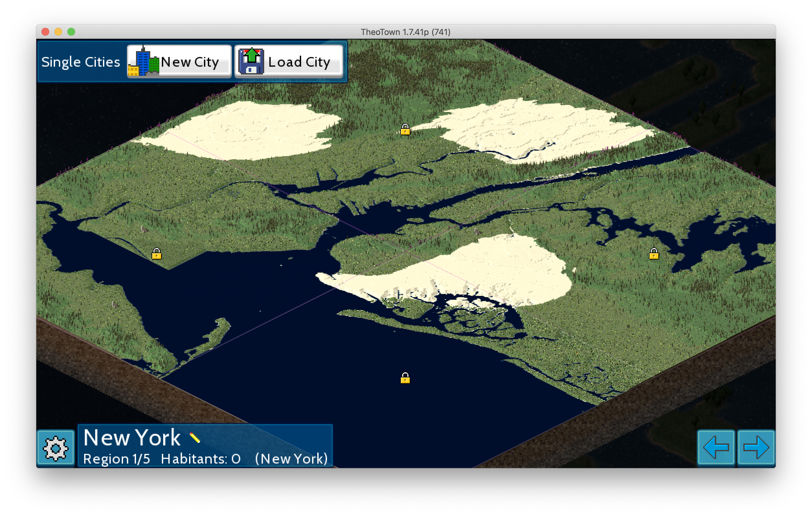Viewport: 812px width, 516px height.
Task: Maximize the TheoTown window with green button
Action: point(71,32)
